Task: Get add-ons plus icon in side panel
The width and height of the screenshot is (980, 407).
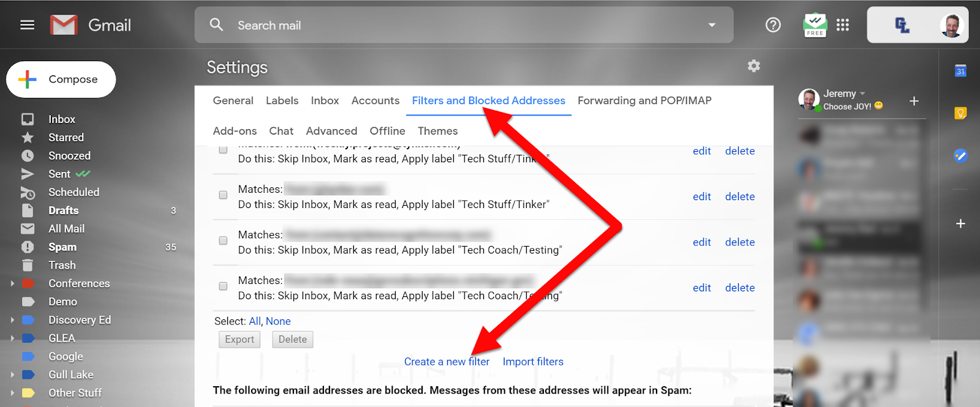Action: pyautogui.click(x=960, y=223)
